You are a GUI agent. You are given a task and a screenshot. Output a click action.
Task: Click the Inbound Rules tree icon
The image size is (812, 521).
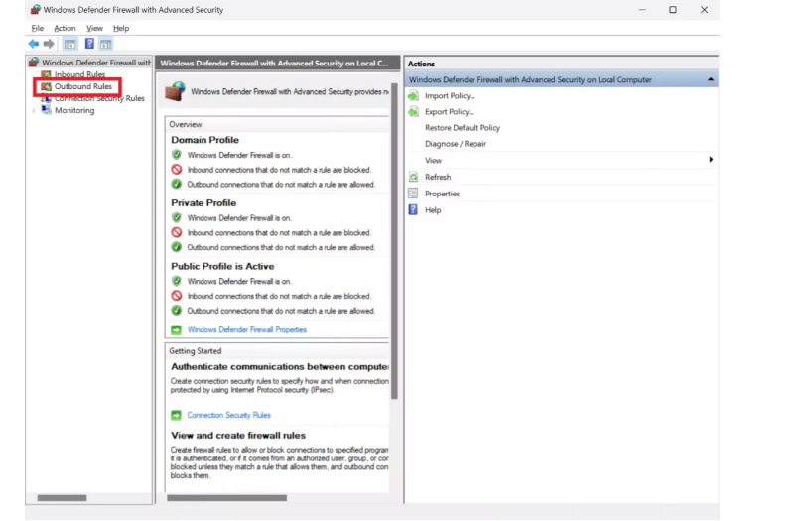46,74
